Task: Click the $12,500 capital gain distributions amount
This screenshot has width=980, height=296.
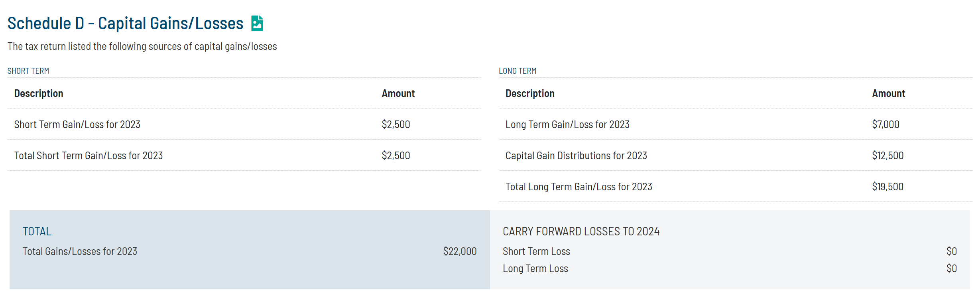Action: [x=888, y=156]
